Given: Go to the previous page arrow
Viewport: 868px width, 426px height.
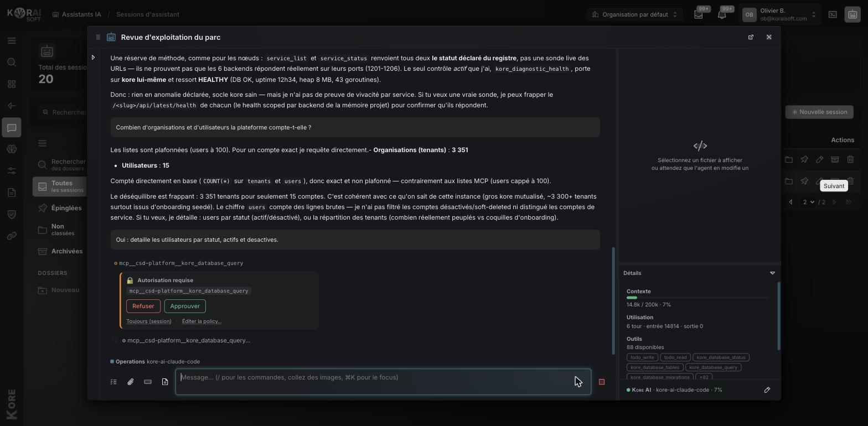Looking at the screenshot, I should coord(790,202).
